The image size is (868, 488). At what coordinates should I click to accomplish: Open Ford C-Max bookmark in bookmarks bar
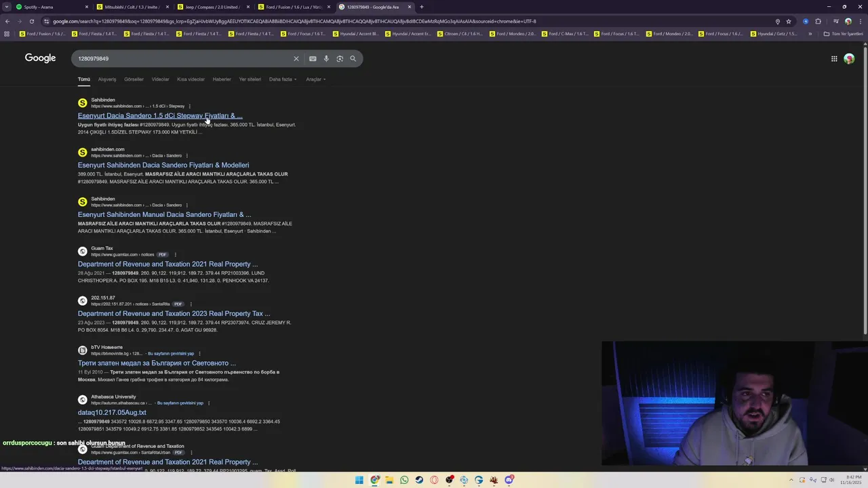point(565,34)
